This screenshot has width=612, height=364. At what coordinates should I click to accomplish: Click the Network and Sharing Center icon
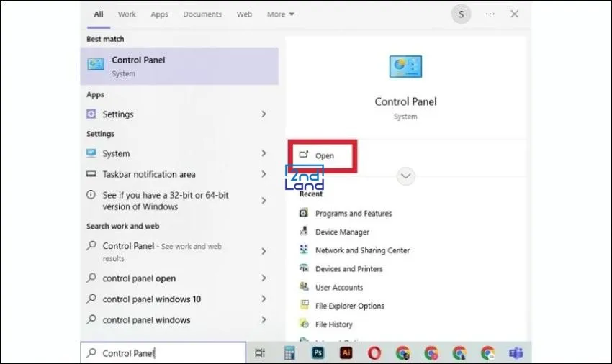click(303, 250)
